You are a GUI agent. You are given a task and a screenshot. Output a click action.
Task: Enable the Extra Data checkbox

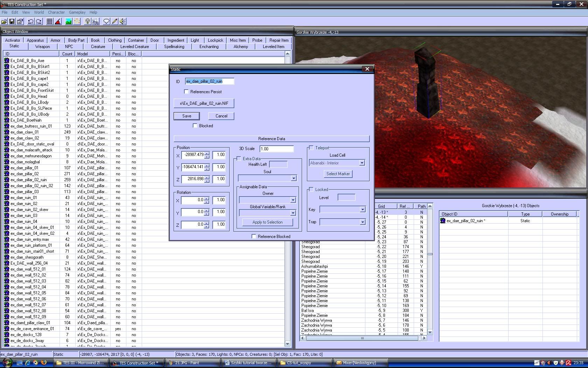point(239,158)
